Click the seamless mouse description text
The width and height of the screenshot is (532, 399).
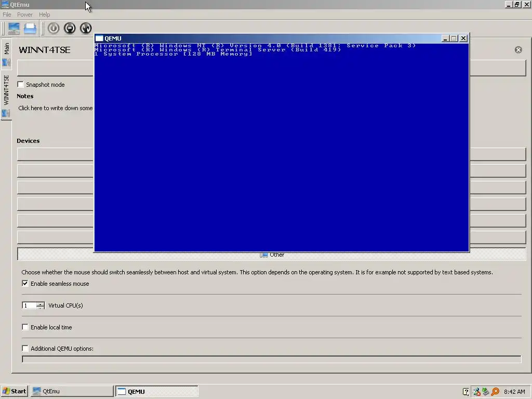(257, 272)
